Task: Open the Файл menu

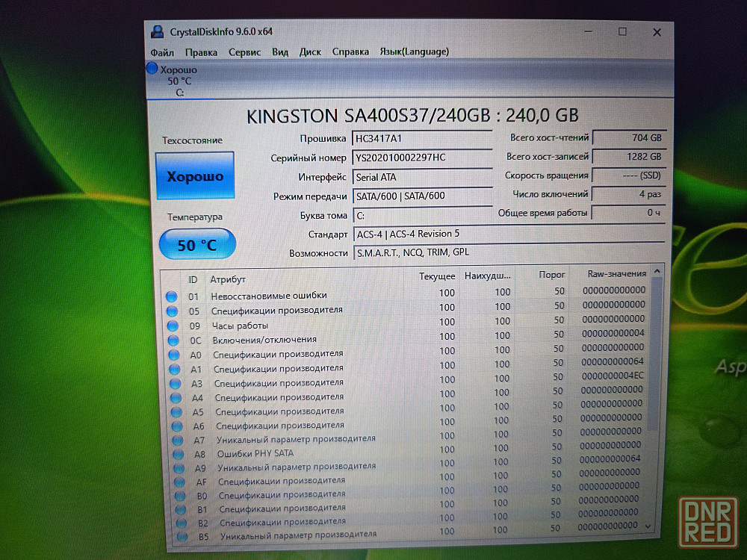Action: (x=162, y=52)
